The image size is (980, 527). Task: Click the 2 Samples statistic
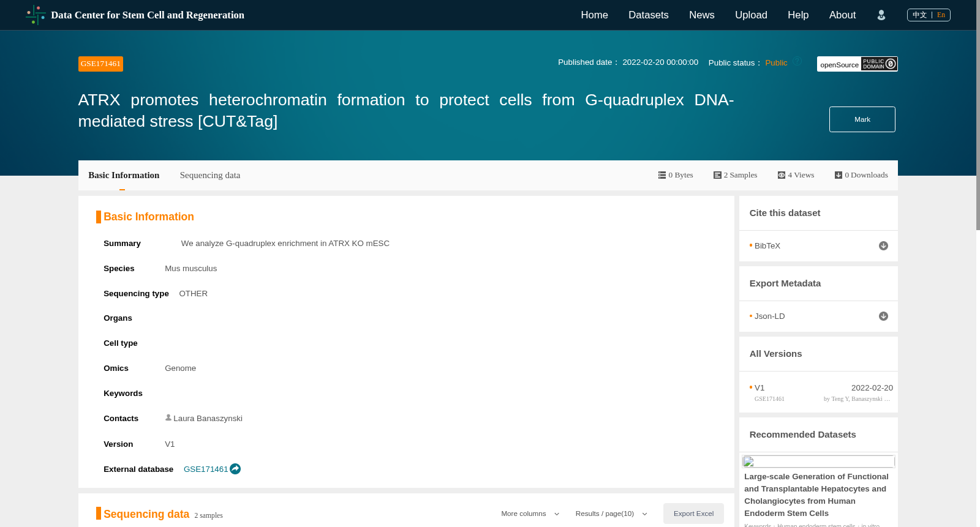[x=736, y=175]
